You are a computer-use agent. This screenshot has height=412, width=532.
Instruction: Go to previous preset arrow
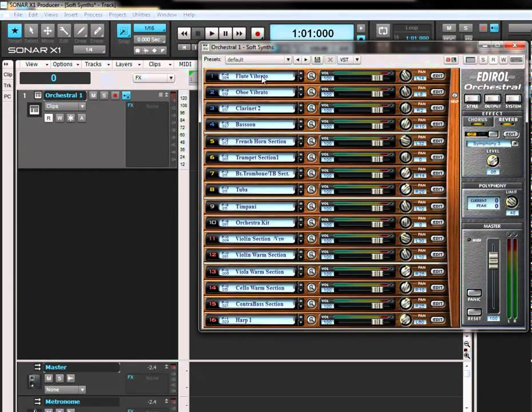tap(297, 60)
